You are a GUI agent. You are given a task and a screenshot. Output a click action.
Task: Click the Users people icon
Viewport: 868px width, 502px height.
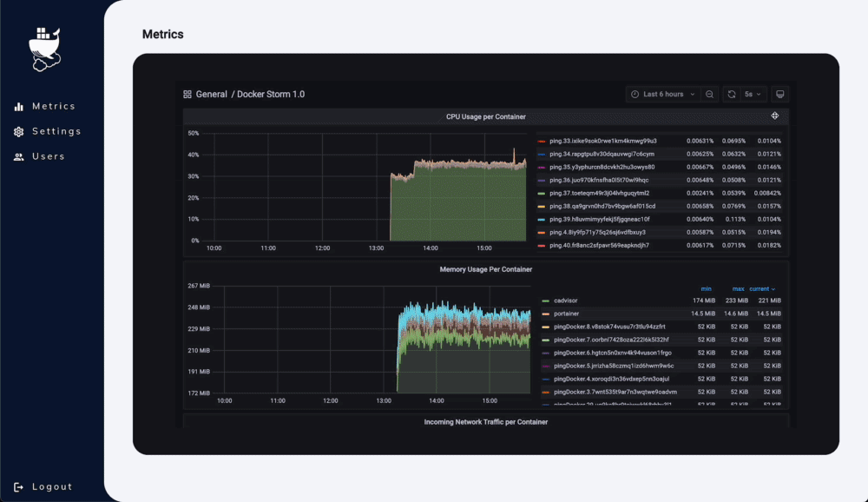19,157
